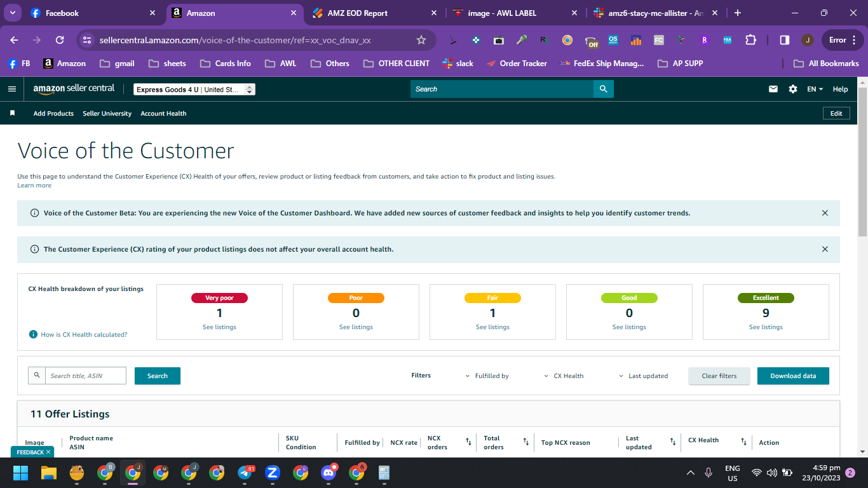Open Discord from the taskbar

click(329, 473)
